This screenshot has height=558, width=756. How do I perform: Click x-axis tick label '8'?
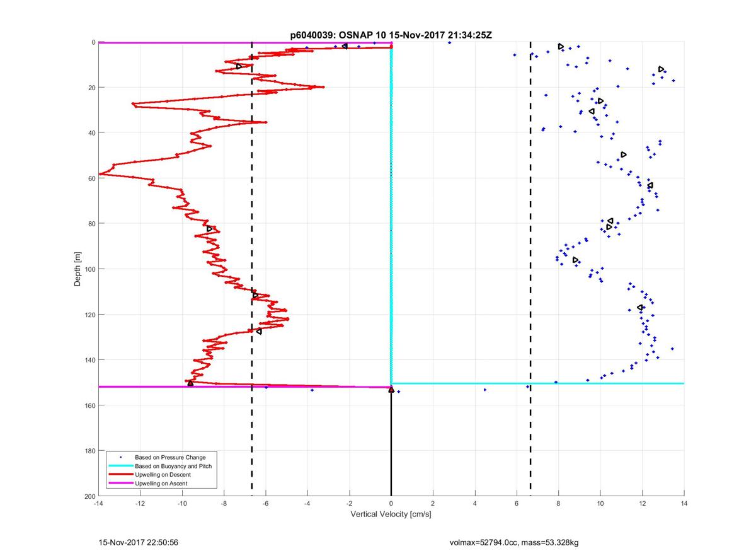tap(559, 504)
